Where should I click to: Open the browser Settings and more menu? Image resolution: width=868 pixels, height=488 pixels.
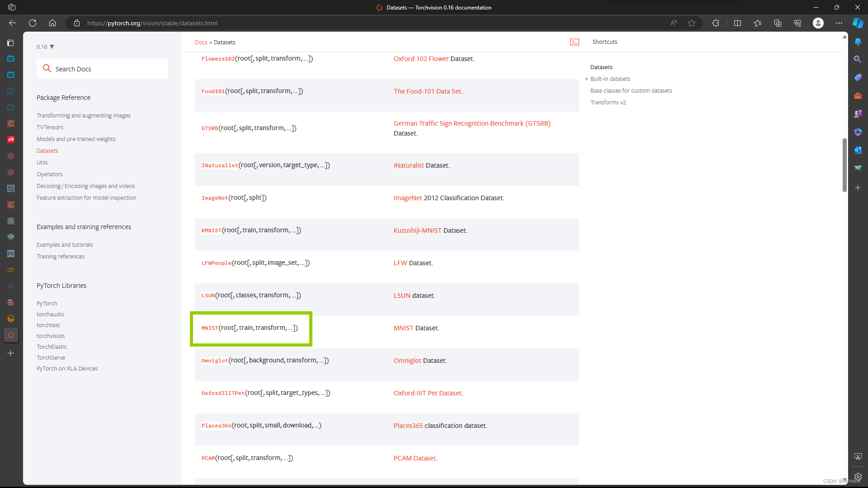(x=839, y=23)
